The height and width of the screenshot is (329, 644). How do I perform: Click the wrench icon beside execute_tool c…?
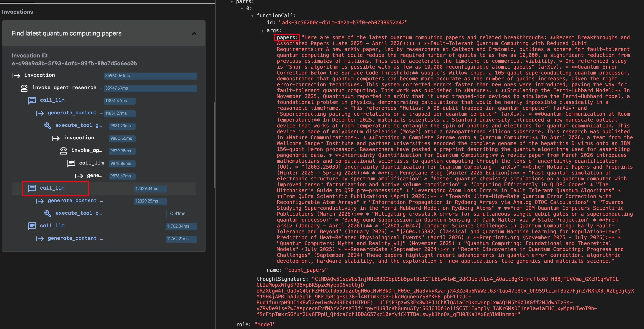[48, 213]
